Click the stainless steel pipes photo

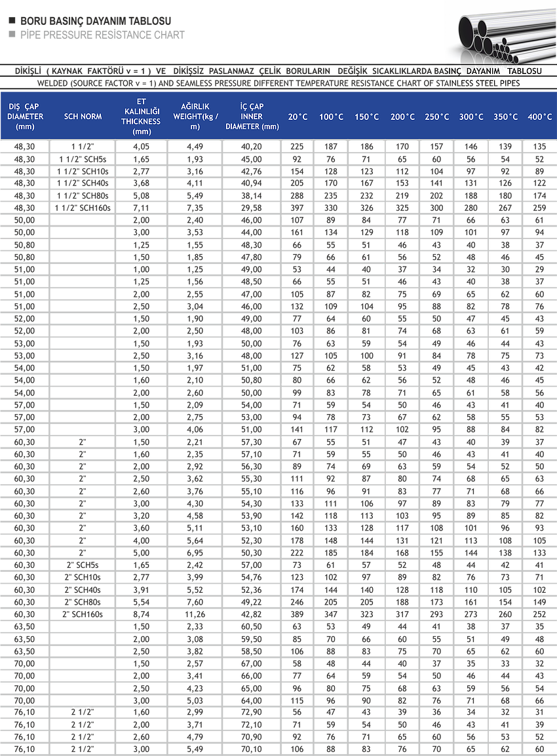pyautogui.click(x=499, y=31)
